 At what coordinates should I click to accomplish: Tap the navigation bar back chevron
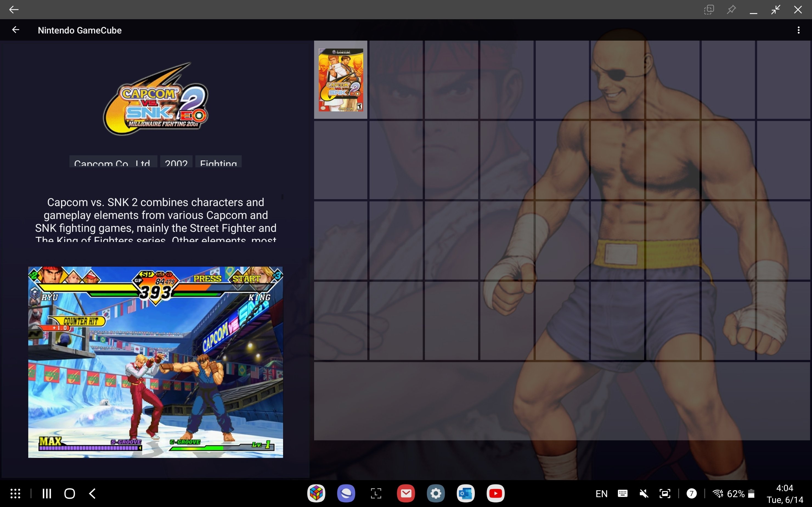tap(92, 493)
